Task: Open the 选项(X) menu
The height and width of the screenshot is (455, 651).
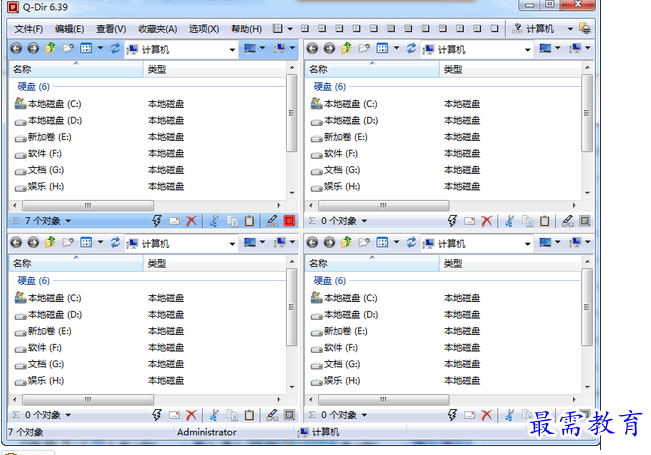Action: [x=204, y=29]
